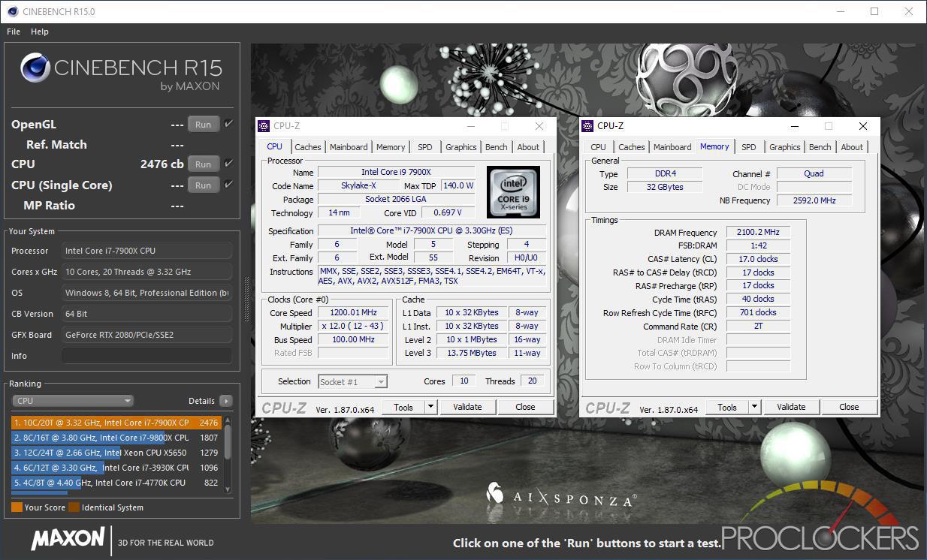Click the window icon of the CPU-Z memory window

587,126
